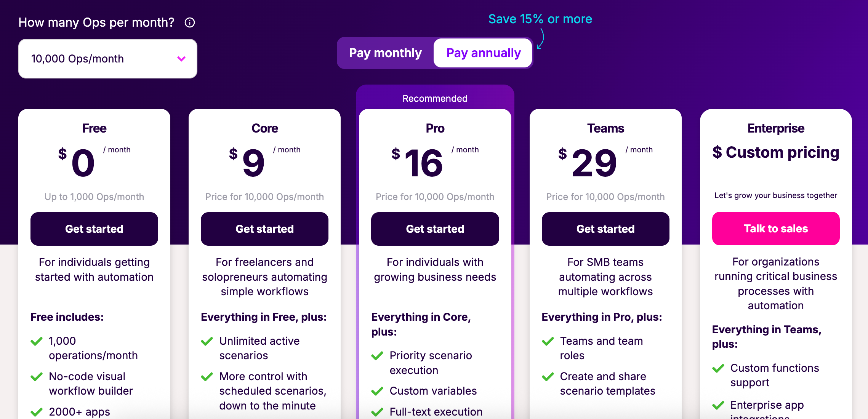Get started with the Core plan

tap(265, 229)
